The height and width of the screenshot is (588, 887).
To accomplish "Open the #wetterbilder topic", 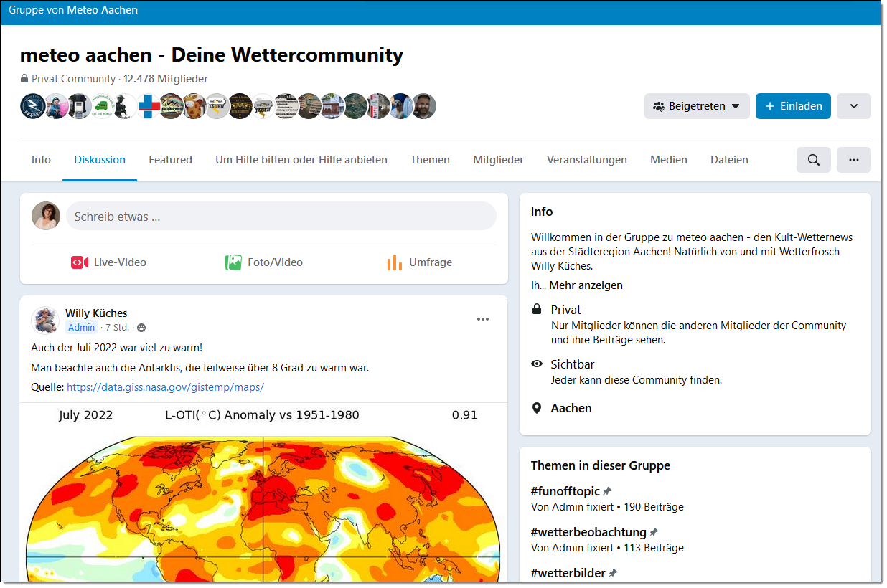I will tap(568, 574).
